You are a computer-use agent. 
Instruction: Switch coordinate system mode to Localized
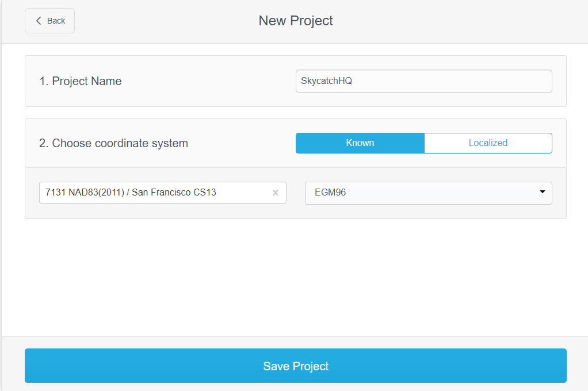(488, 143)
